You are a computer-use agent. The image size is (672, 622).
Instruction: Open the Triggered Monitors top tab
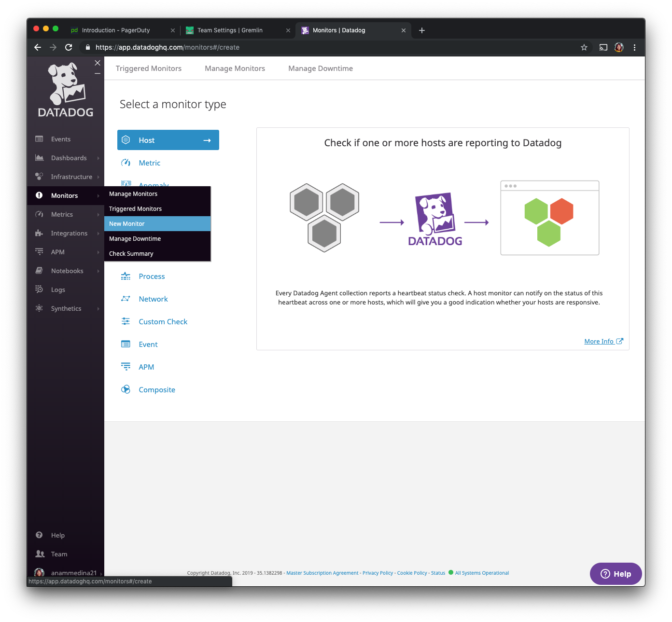coord(149,69)
